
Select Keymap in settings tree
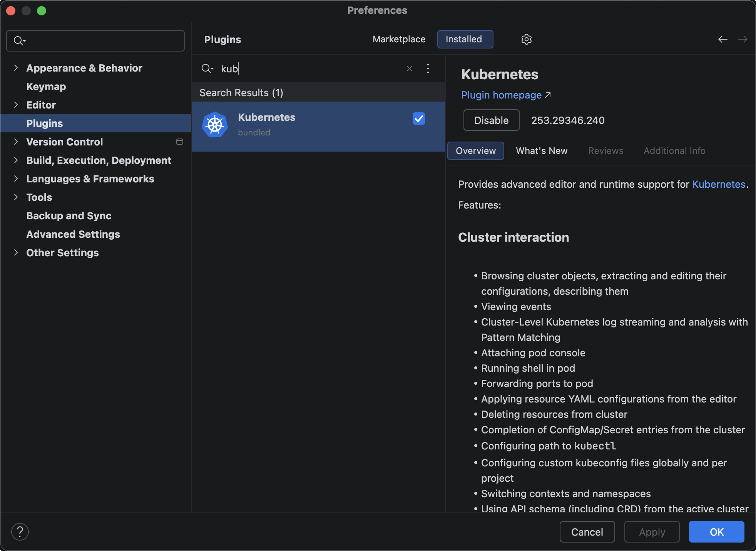46,86
